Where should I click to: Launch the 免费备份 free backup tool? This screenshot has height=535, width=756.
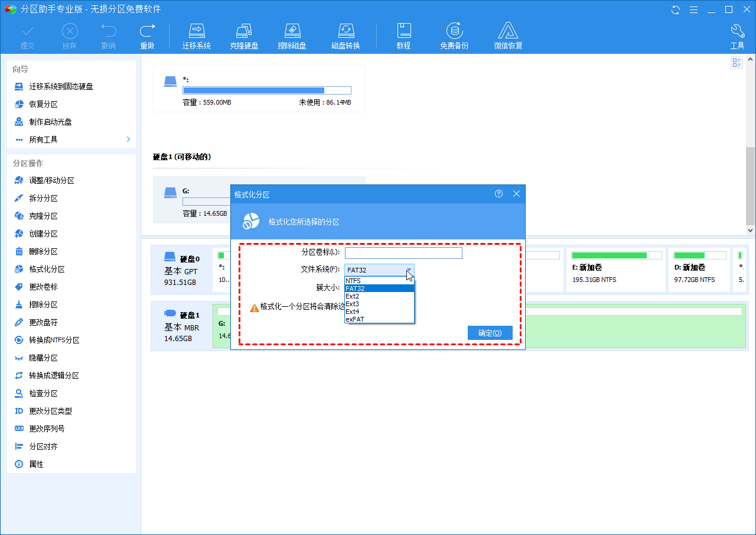coord(454,35)
